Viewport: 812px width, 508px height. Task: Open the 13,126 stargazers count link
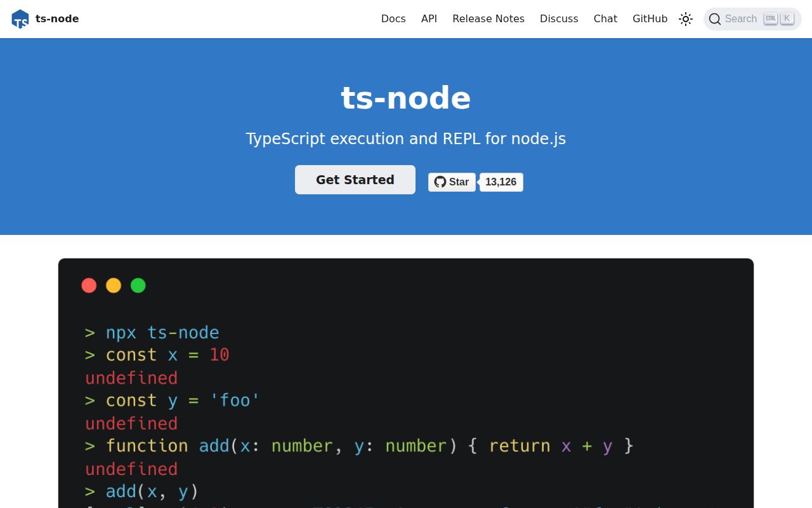coord(501,182)
